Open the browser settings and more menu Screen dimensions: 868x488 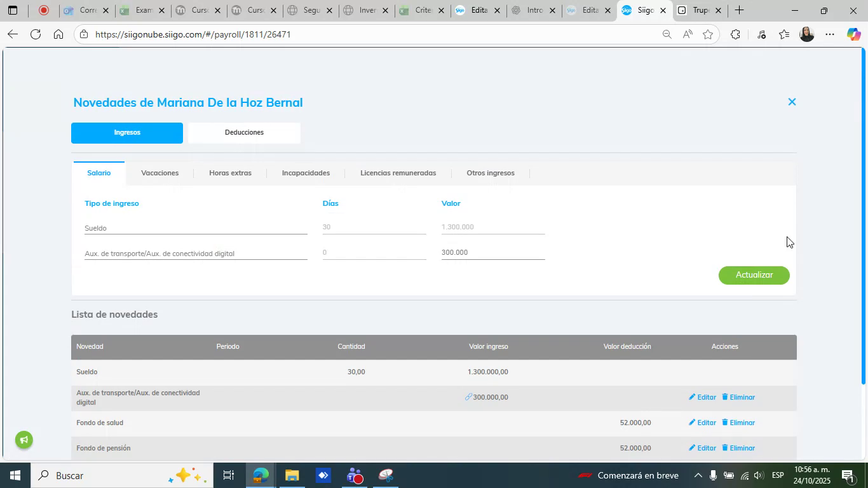click(x=830, y=34)
